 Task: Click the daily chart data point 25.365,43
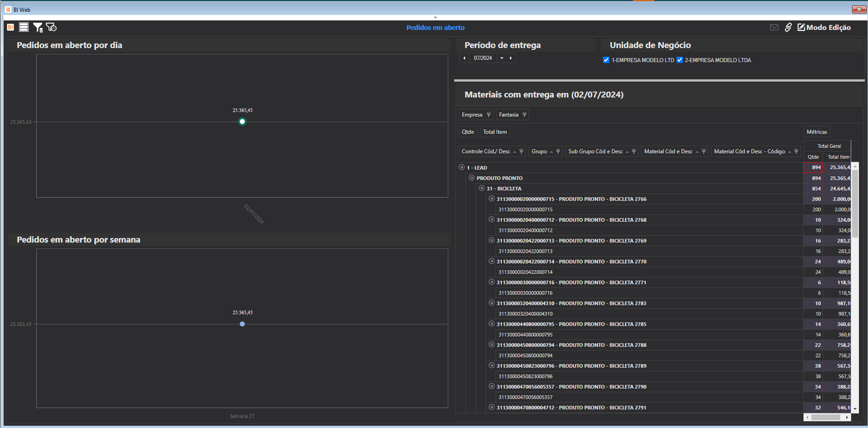pyautogui.click(x=242, y=122)
